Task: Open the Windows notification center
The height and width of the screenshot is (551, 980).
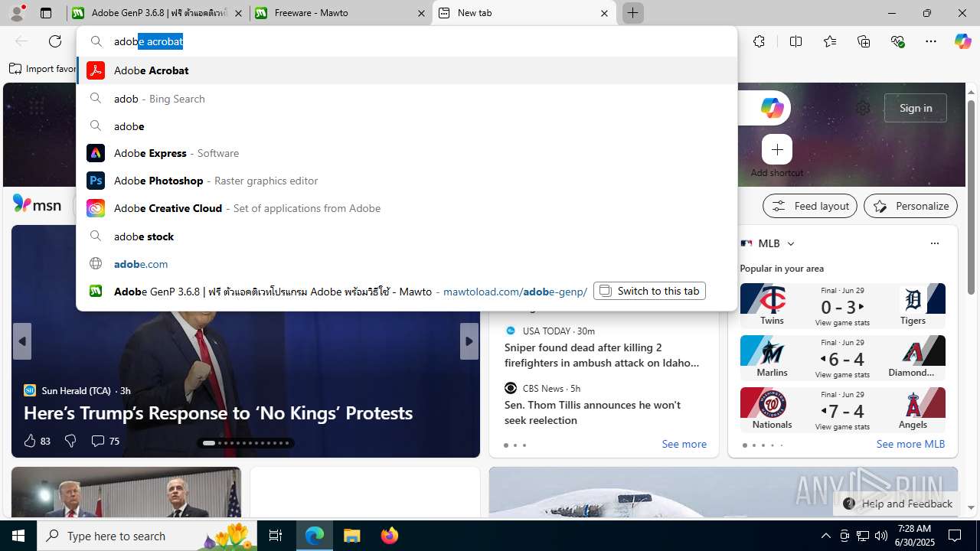Action: (x=955, y=536)
